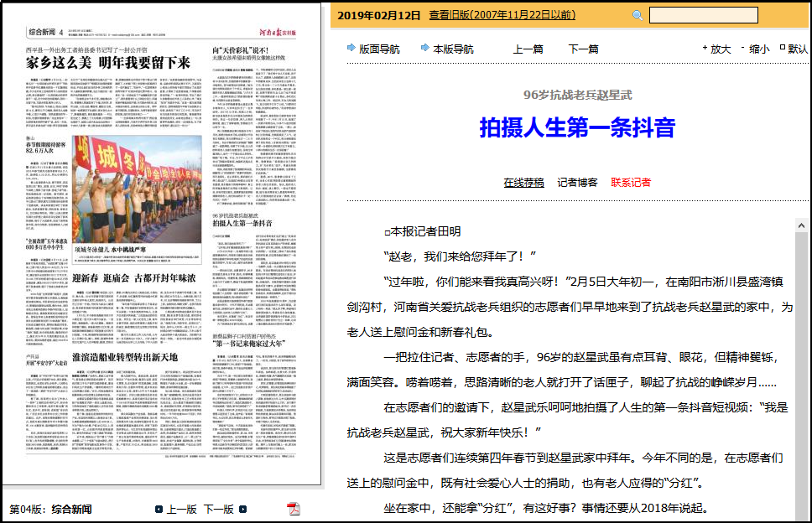The height and width of the screenshot is (523, 812).
Task: Click the blue arrow beside 本版导航
Action: [x=425, y=49]
